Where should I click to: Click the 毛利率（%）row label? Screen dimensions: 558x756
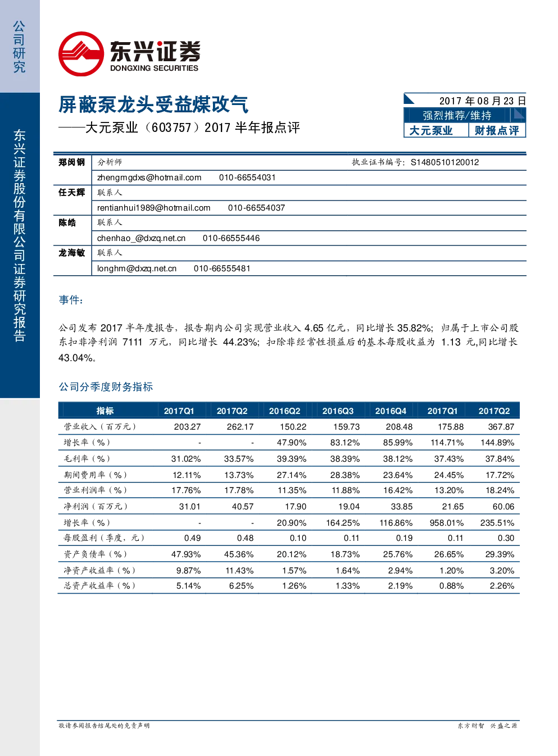click(87, 459)
